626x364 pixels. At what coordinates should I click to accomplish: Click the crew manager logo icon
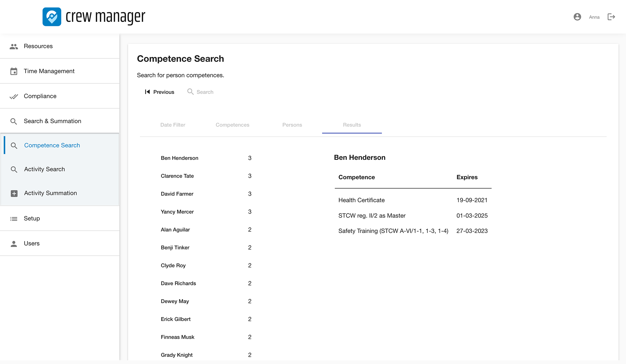pyautogui.click(x=52, y=17)
